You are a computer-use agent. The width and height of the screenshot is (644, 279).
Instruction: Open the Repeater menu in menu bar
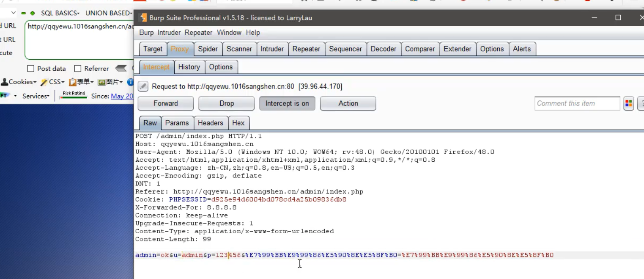point(198,33)
